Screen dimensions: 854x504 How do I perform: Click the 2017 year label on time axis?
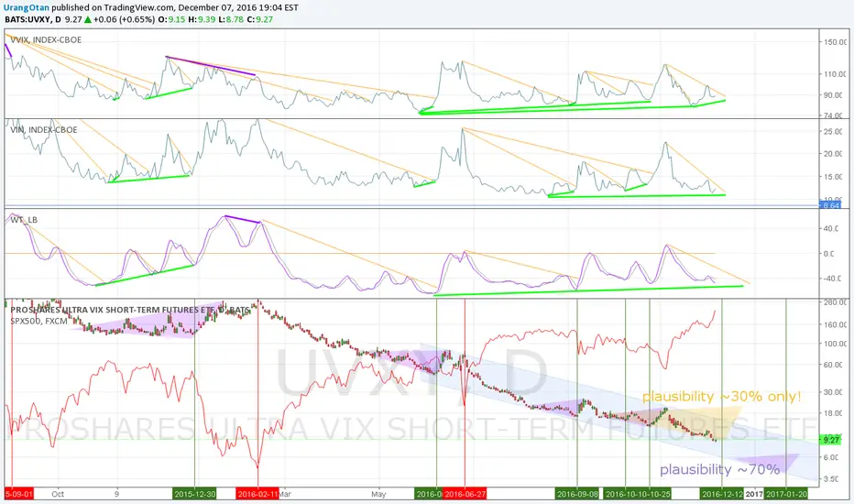[x=754, y=494]
